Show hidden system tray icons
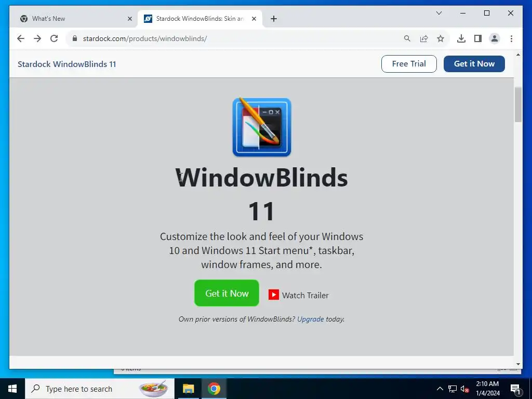Screen dimensions: 532x399 (x=440, y=389)
